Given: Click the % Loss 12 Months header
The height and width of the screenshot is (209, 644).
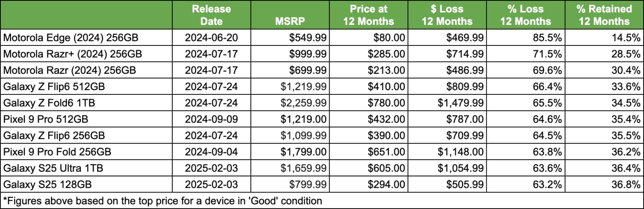Looking at the screenshot, I should point(525,15).
